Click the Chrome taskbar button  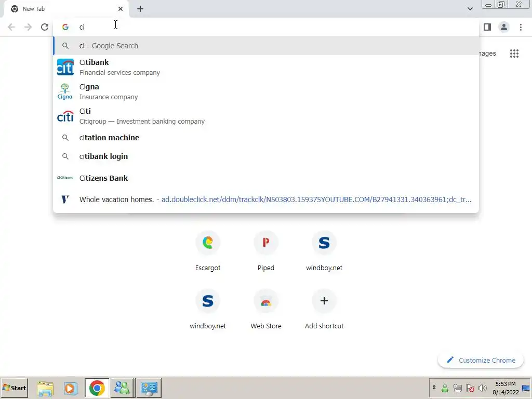[97, 388]
